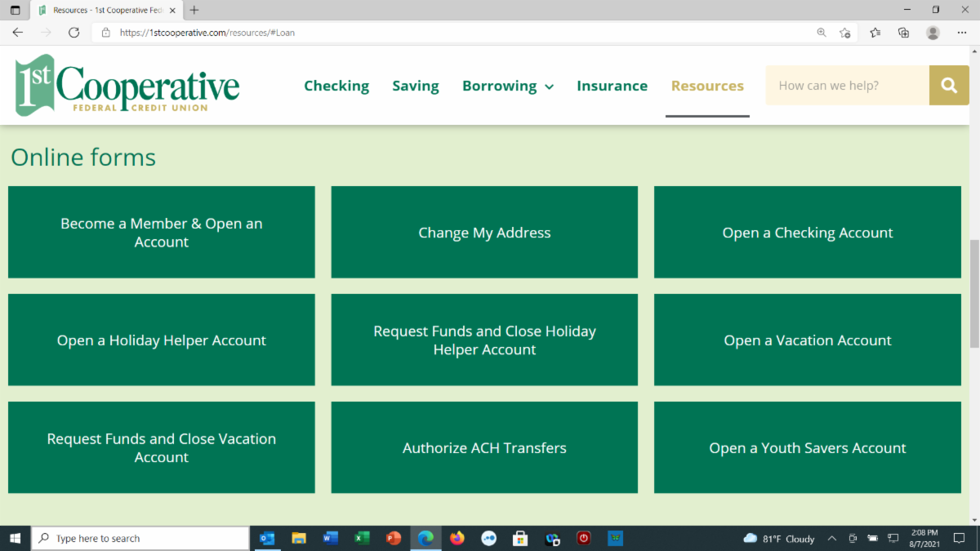980x551 pixels.
Task: Open a new browser tab
Action: pyautogui.click(x=194, y=11)
